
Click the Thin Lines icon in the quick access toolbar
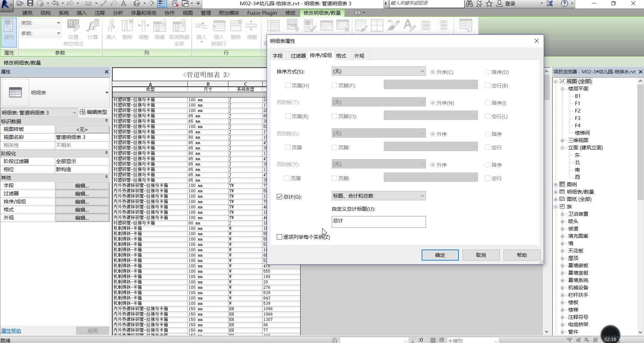(x=162, y=4)
